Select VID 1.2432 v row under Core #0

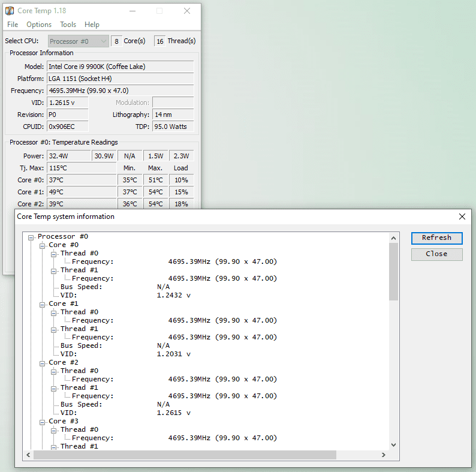(x=125, y=295)
